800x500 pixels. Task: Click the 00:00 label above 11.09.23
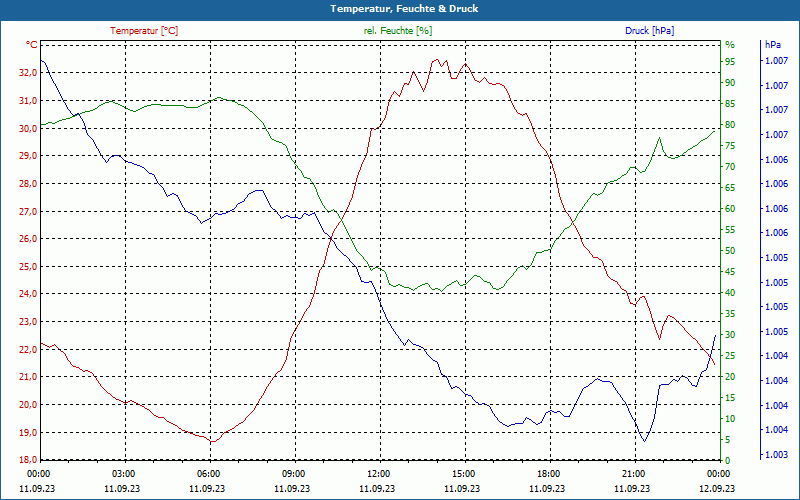[x=37, y=474]
